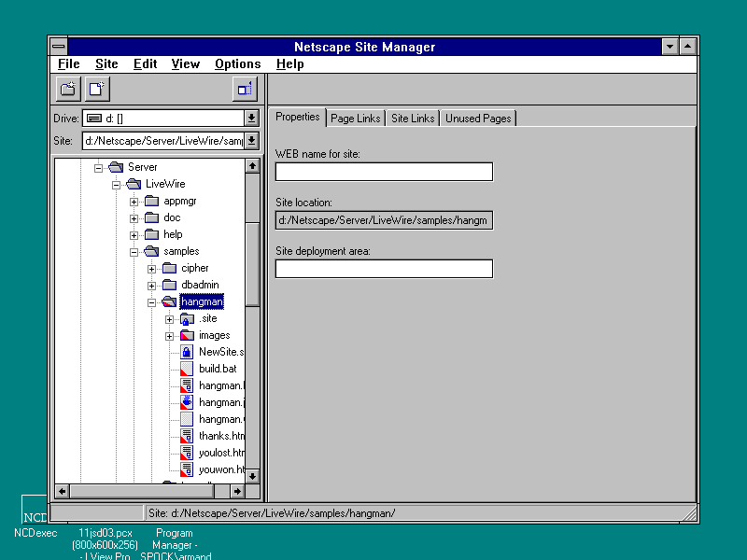This screenshot has width=747, height=560.
Task: Click the images folder icon
Action: pyautogui.click(x=187, y=335)
